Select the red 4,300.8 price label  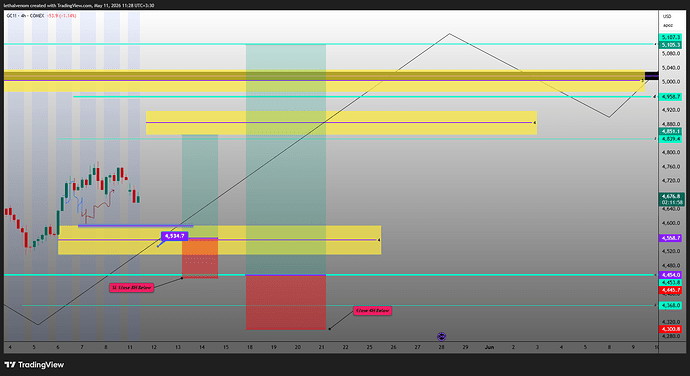click(x=670, y=329)
